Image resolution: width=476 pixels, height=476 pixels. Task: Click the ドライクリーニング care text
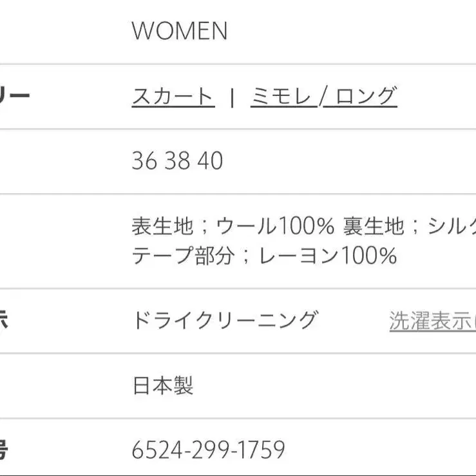click(x=225, y=320)
